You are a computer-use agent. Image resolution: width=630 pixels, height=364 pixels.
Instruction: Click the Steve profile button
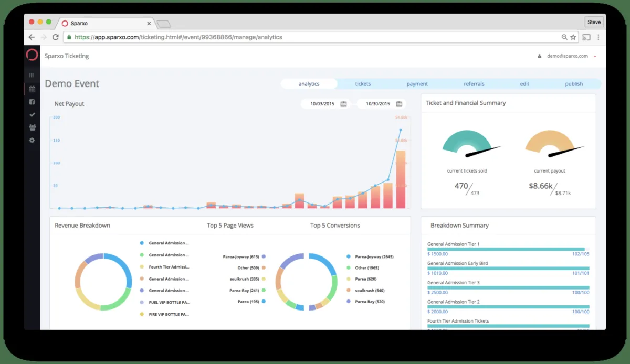point(594,22)
